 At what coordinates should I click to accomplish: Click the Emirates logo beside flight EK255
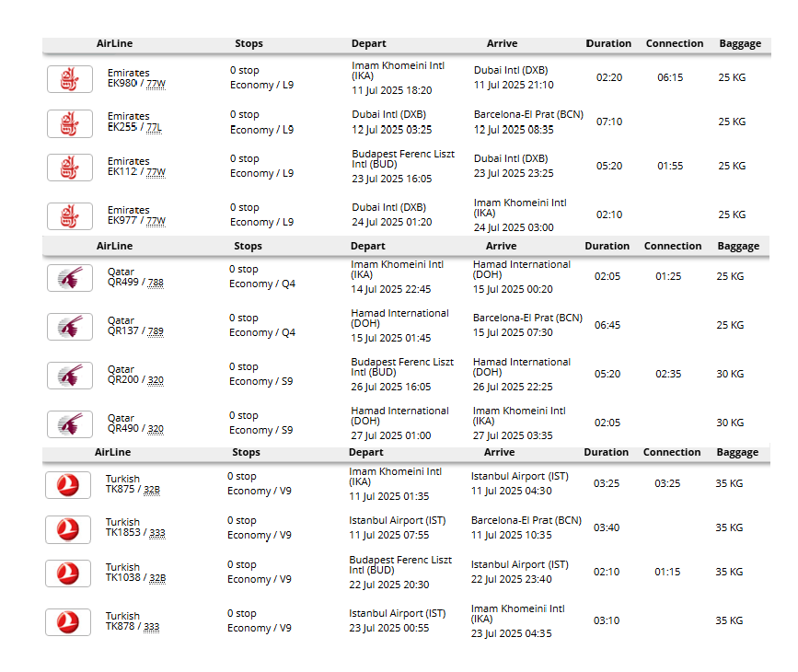tap(69, 123)
